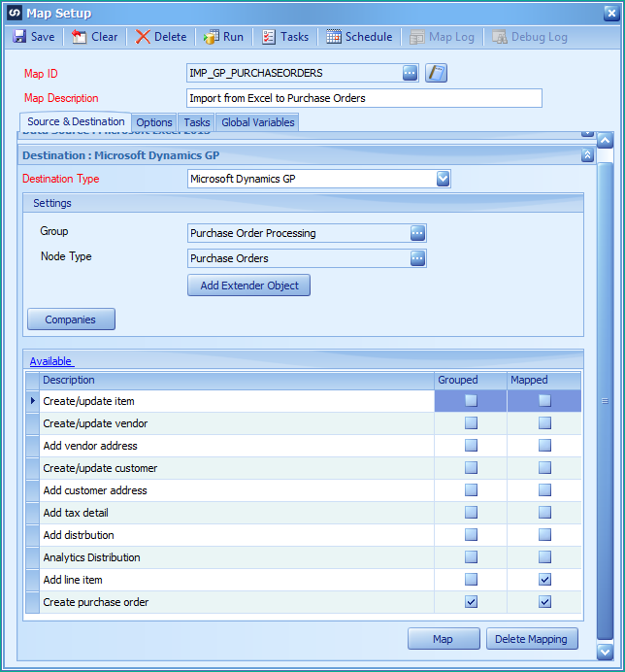This screenshot has width=625, height=672.
Task: Click the vertical scrollbar thumb
Action: [x=605, y=401]
